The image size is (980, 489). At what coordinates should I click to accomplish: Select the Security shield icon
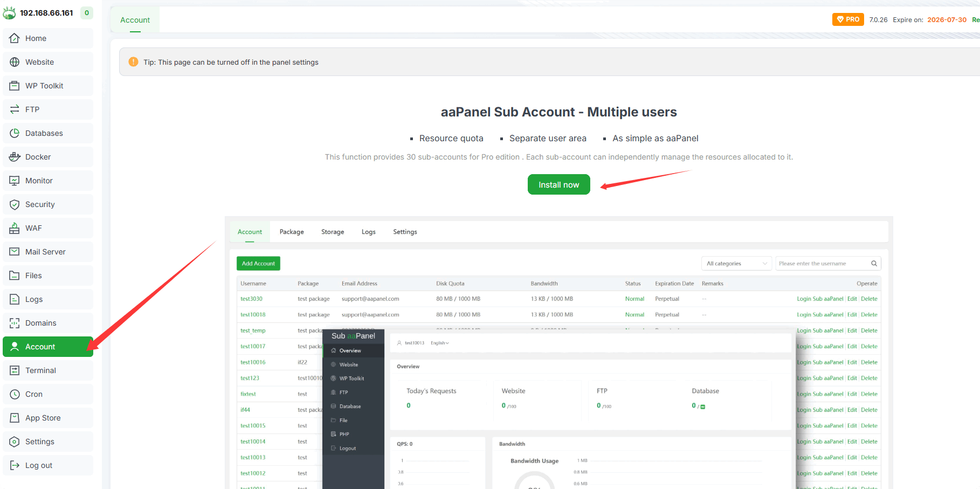(x=15, y=204)
